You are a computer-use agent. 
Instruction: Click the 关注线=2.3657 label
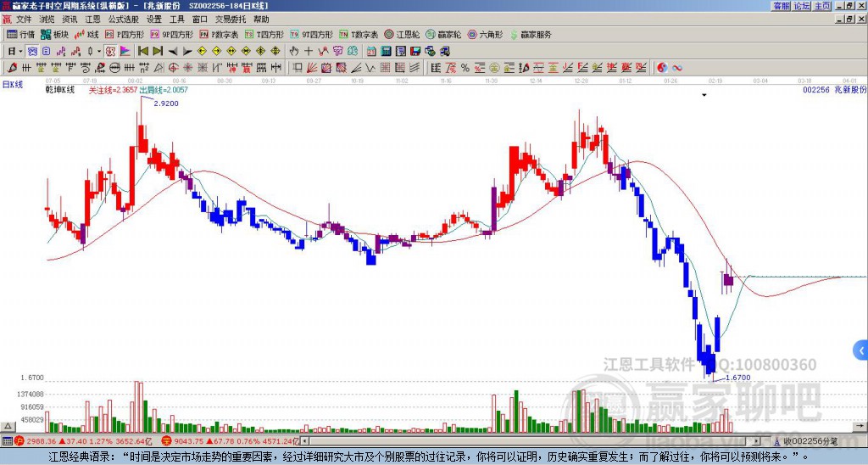coord(113,90)
